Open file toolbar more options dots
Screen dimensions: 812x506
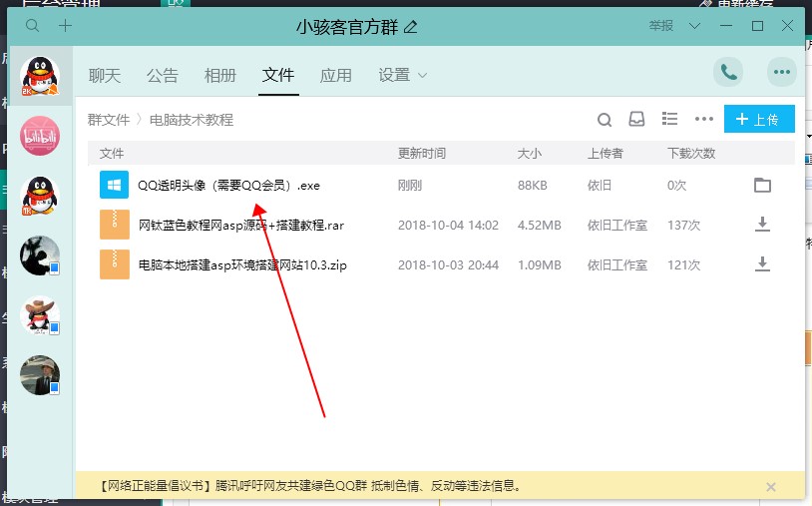(x=704, y=119)
